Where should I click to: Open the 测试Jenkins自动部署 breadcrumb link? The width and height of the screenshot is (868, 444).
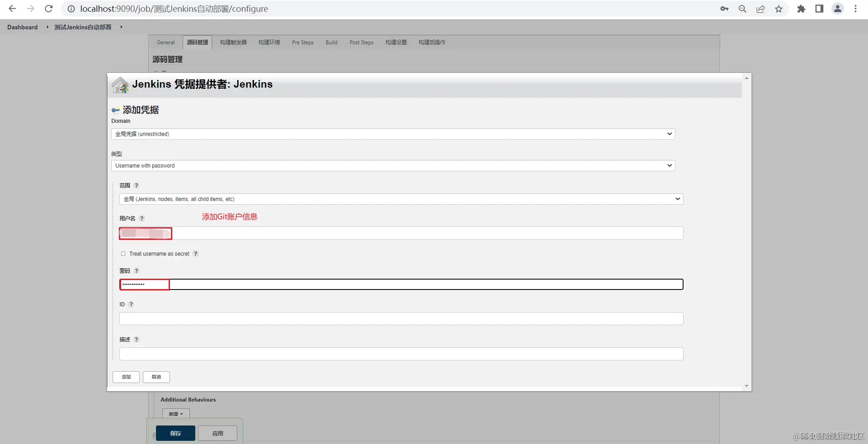pyautogui.click(x=83, y=27)
